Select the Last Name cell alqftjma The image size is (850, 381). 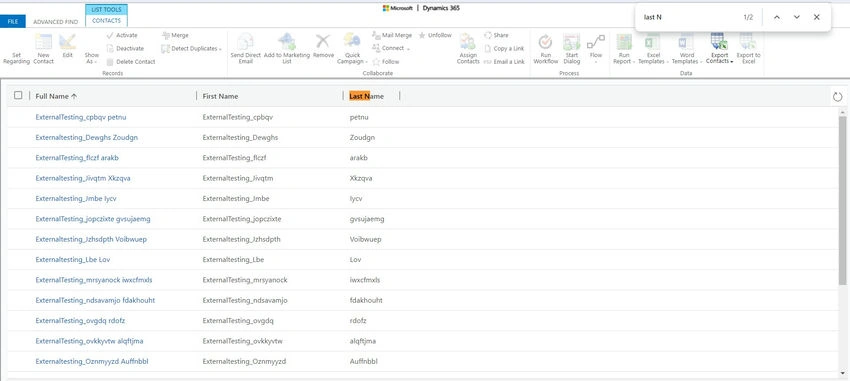(363, 341)
